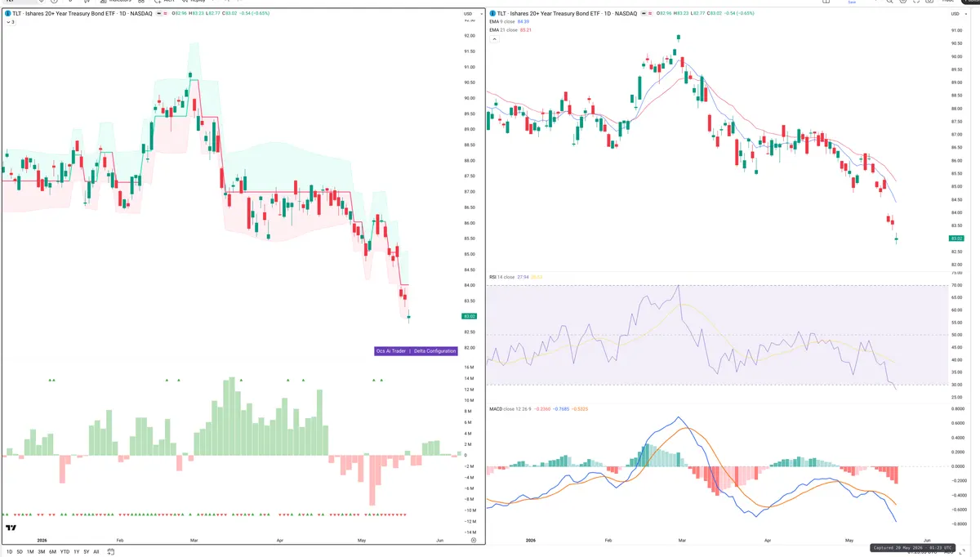Screen dimensions: 980x557
Task: Click the Delta Configuration label
Action: tap(435, 350)
